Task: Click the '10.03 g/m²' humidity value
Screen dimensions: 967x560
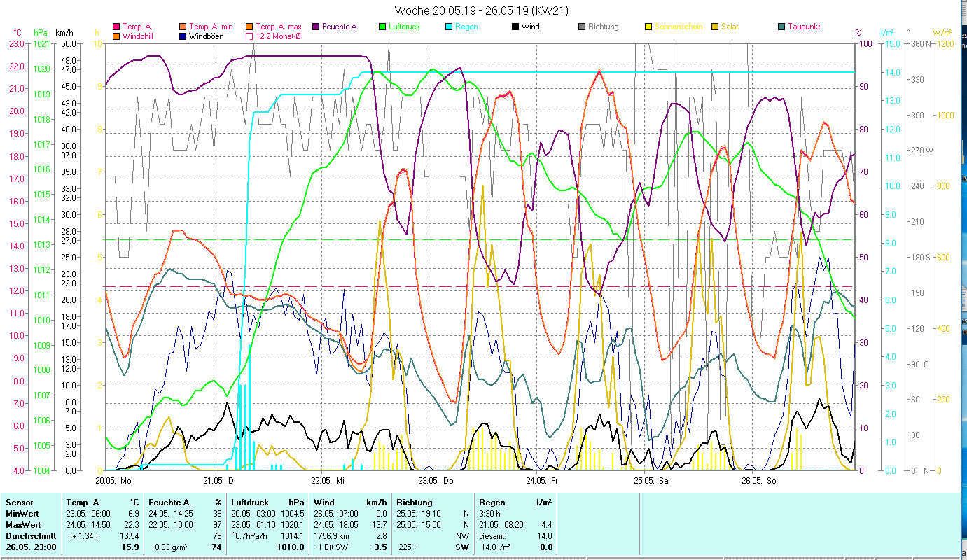Action: [170, 547]
